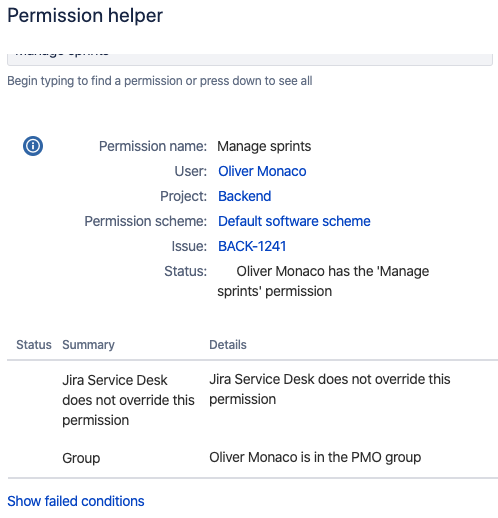498x518 pixels.
Task: Click the Group summary cell
Action: (81, 458)
